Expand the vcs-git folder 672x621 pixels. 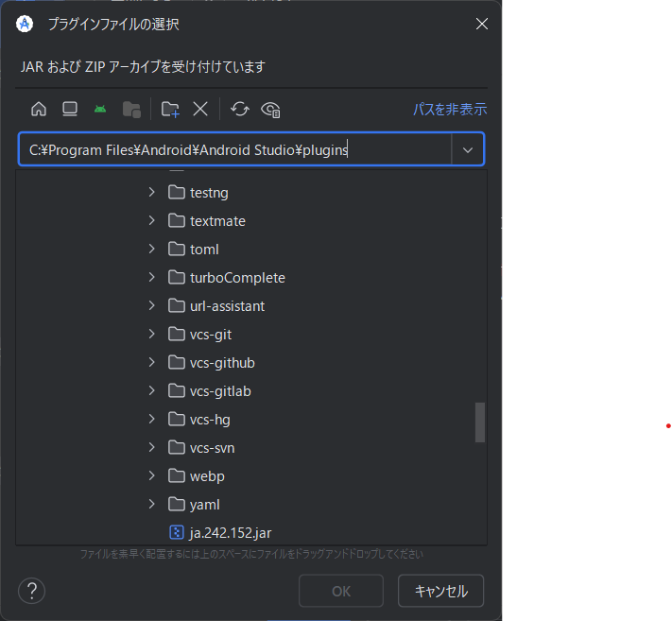152,335
